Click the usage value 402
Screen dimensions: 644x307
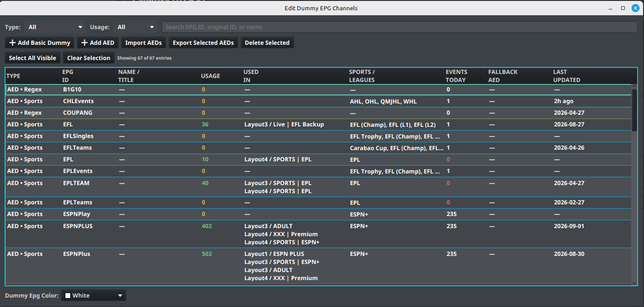point(207,226)
